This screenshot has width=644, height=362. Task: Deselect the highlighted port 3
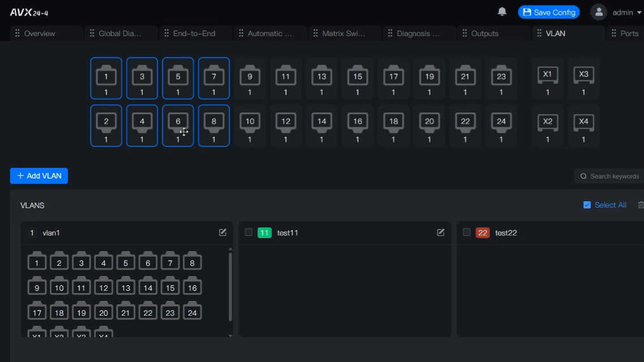[142, 78]
